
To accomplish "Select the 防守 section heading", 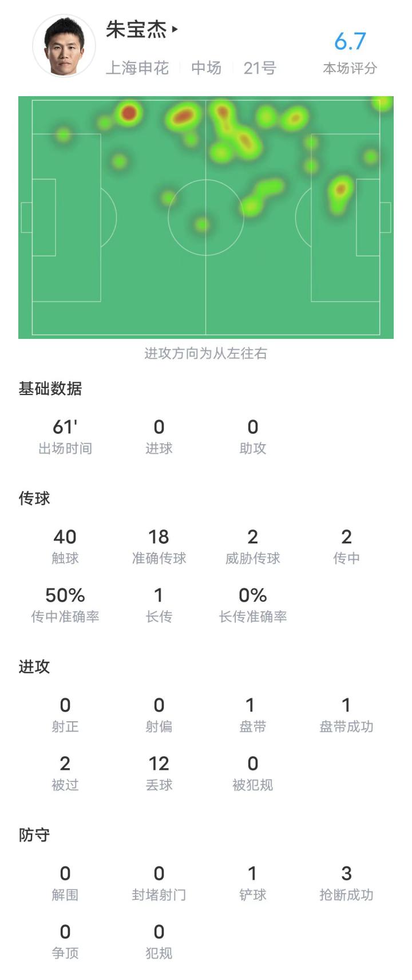I will tap(34, 835).
